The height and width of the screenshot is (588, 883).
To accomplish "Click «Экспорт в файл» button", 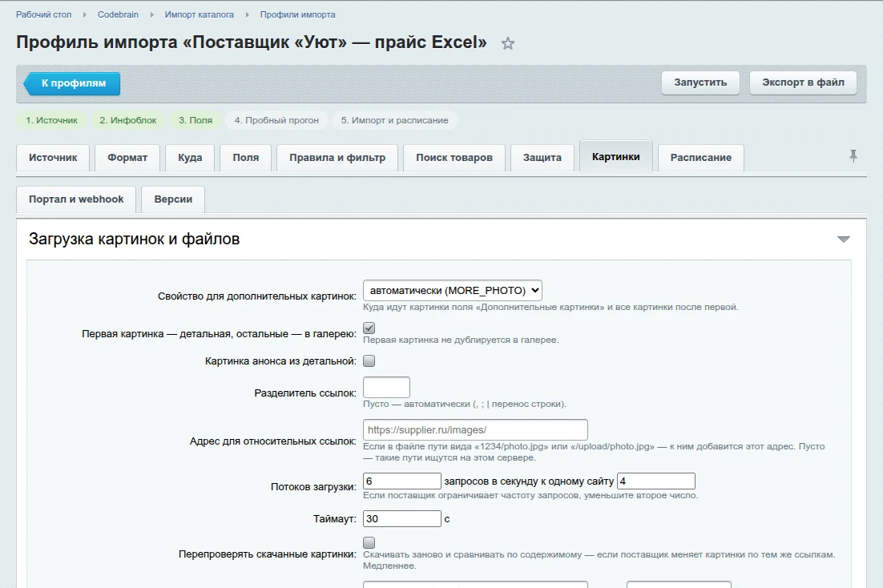I will 803,83.
